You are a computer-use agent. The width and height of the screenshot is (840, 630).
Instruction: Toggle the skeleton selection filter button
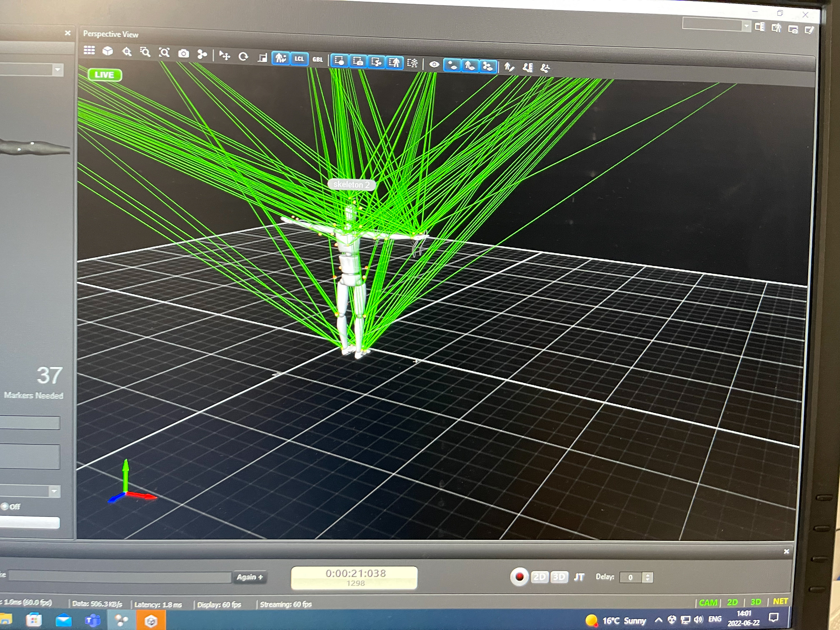pyautogui.click(x=394, y=63)
